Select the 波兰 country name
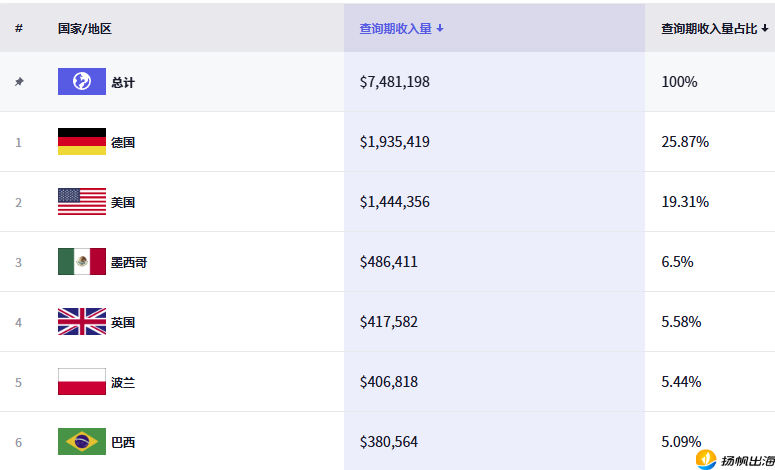The width and height of the screenshot is (775, 470). point(123,382)
